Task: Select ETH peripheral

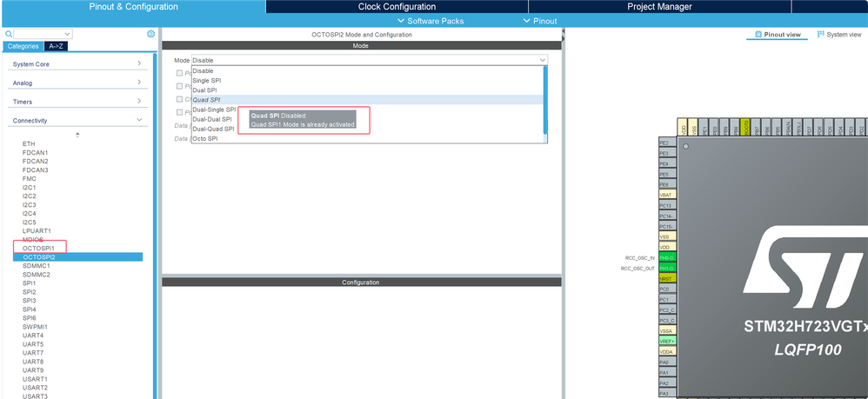Action: [x=29, y=144]
